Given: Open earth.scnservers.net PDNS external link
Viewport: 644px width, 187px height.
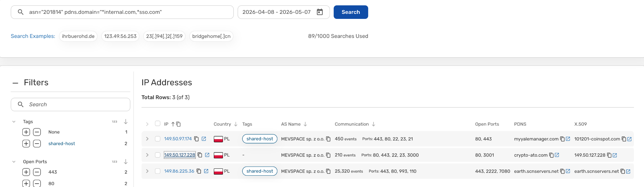Looking at the screenshot, I should (568, 171).
